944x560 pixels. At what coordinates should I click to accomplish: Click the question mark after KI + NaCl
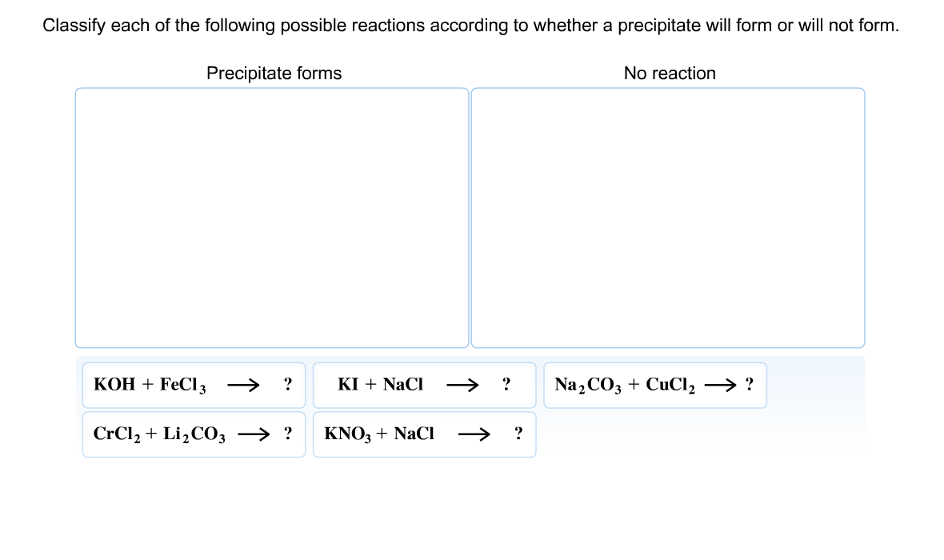click(506, 385)
